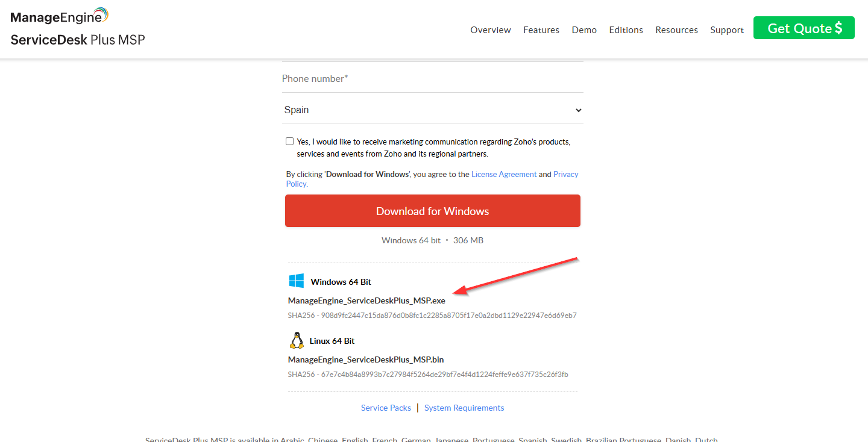868x442 pixels.
Task: Click the Linux penguin icon
Action: click(296, 341)
